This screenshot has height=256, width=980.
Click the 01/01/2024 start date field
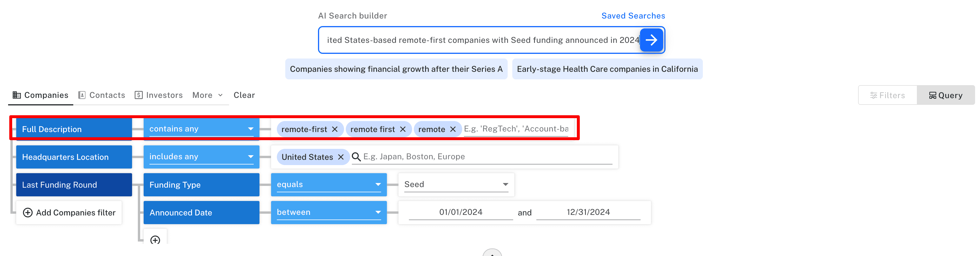[x=460, y=212]
